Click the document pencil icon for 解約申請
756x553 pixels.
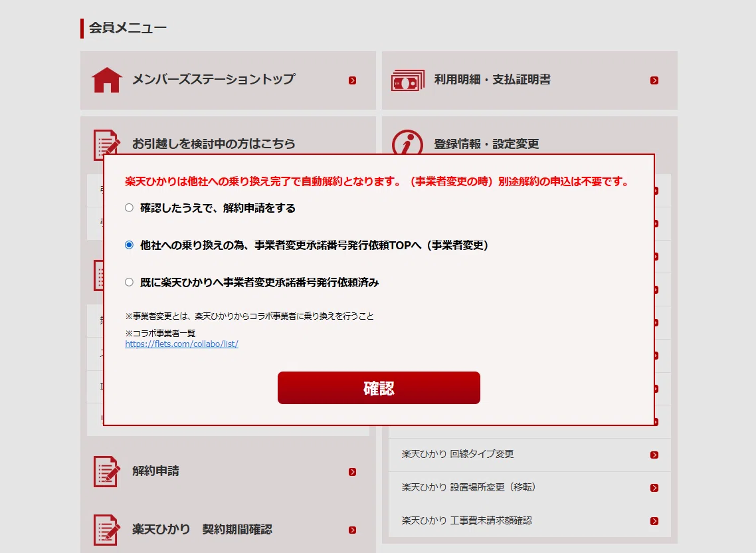tap(106, 471)
